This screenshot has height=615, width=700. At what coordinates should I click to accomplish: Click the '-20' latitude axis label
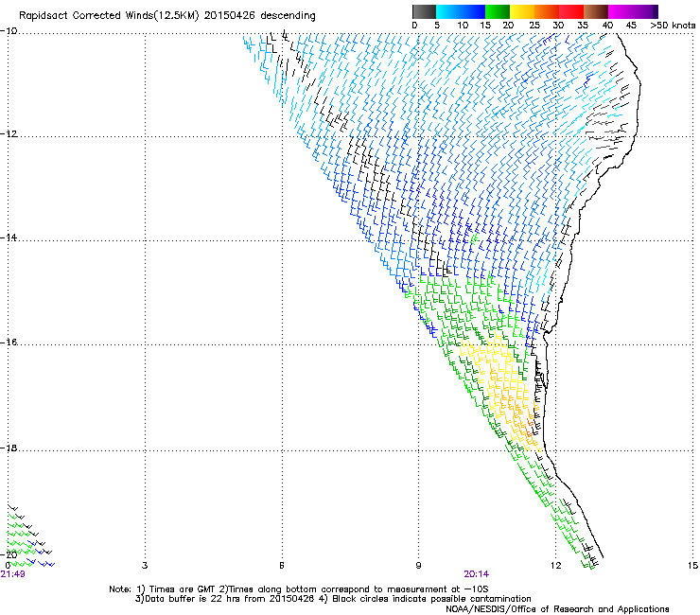pyautogui.click(x=9, y=554)
